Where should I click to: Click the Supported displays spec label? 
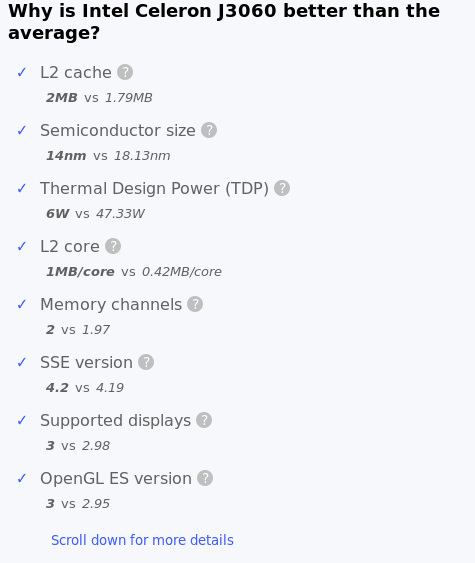point(115,420)
